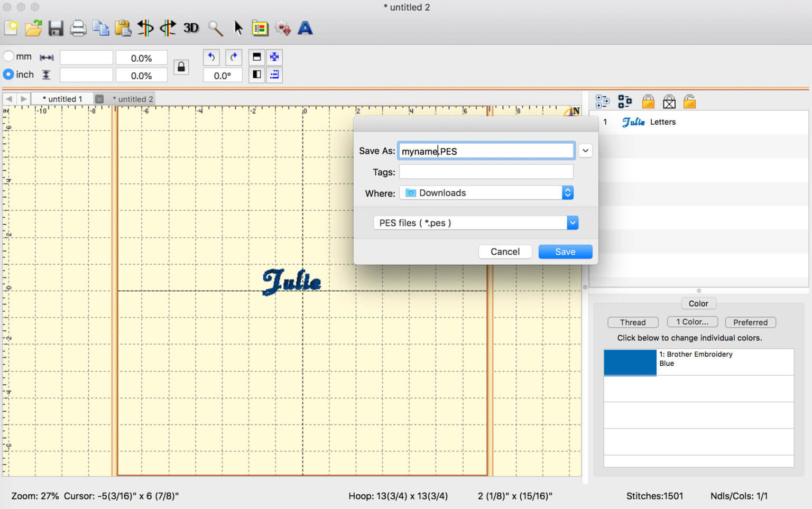Click the Save button in dialog
Screen dimensions: 812x509
pyautogui.click(x=565, y=252)
